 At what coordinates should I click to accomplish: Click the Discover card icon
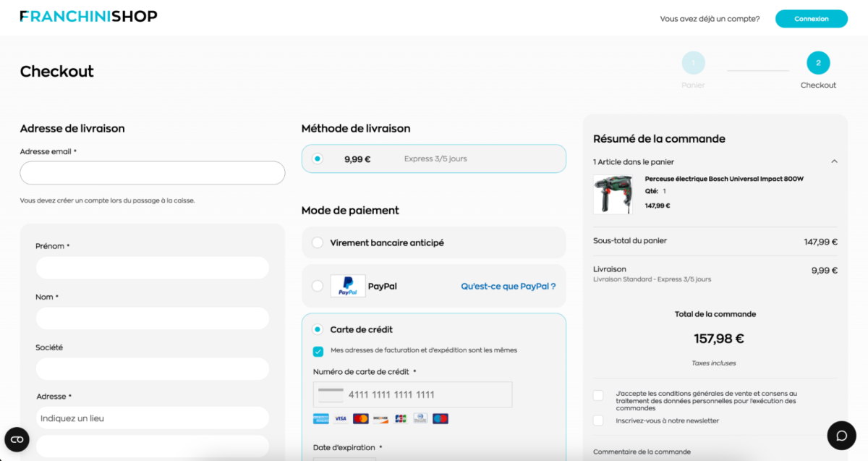click(381, 418)
